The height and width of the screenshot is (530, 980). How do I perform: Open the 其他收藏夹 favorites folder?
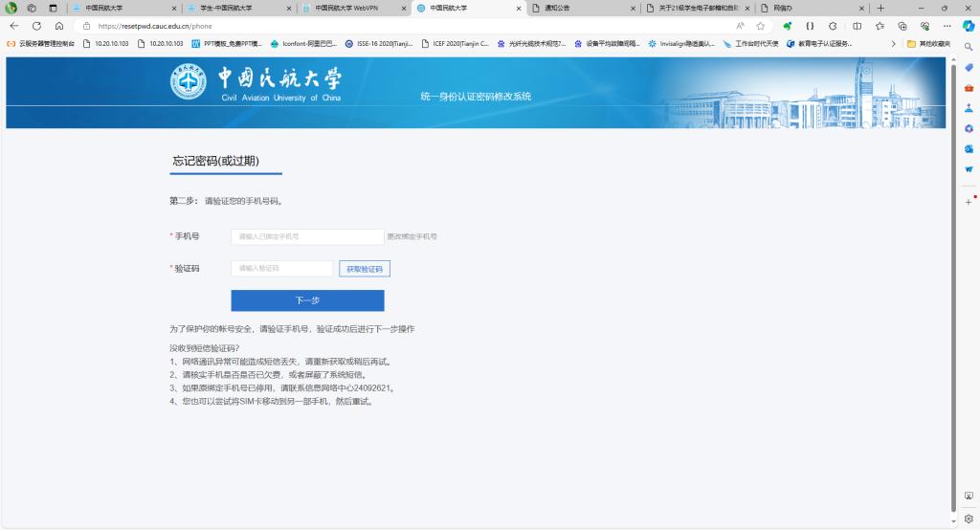pos(928,43)
